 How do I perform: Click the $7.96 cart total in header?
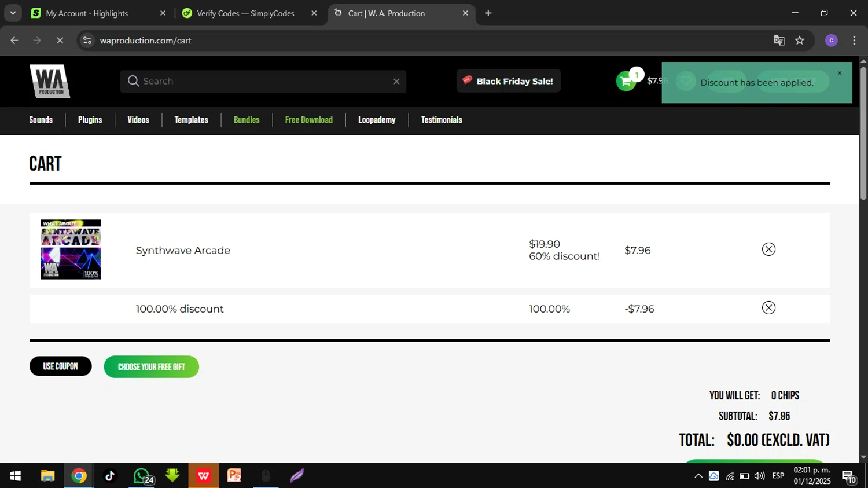pyautogui.click(x=657, y=81)
